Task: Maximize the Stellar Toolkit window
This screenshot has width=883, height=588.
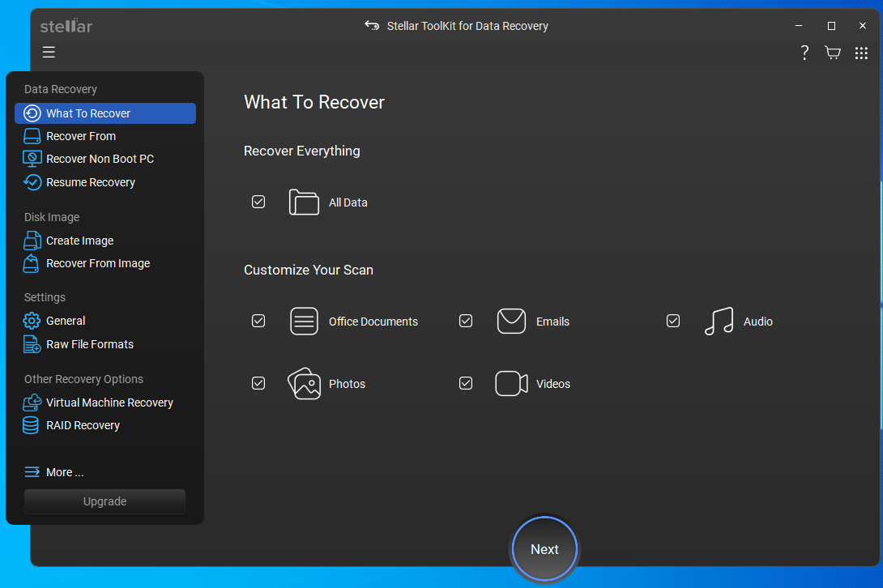Action: tap(831, 25)
